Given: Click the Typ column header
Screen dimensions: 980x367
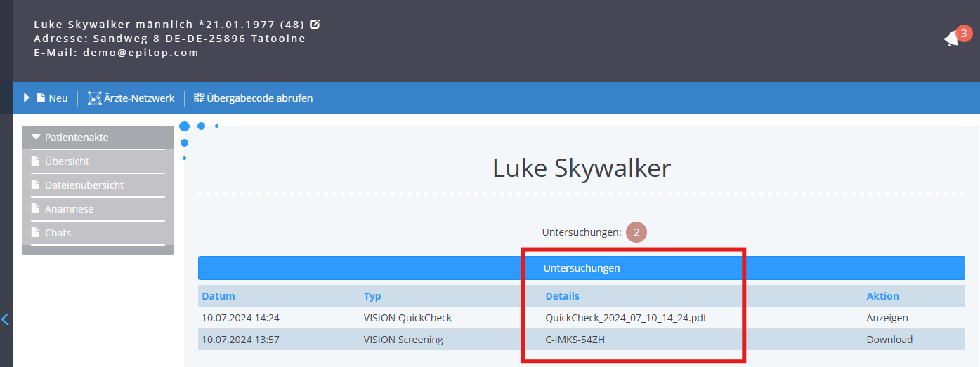Looking at the screenshot, I should point(372,296).
